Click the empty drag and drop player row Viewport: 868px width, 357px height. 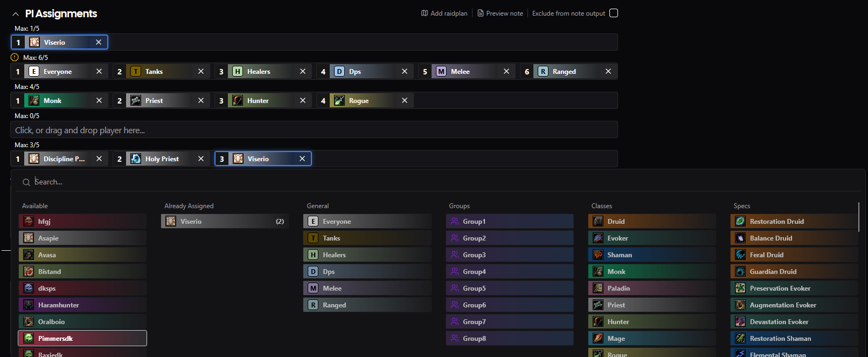(314, 130)
